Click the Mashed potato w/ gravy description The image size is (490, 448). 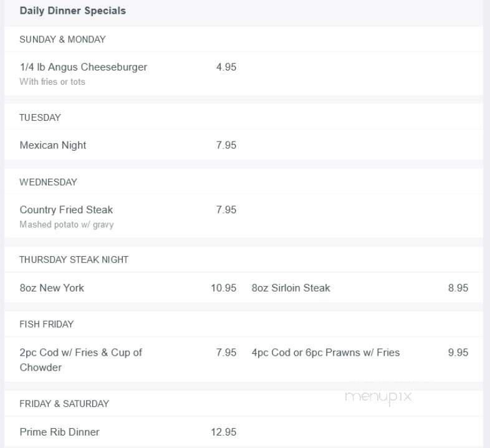[67, 225]
